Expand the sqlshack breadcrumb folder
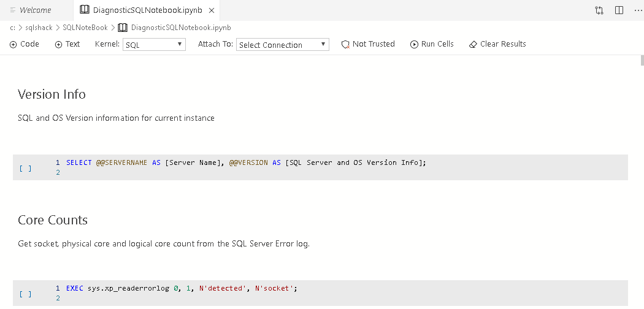The width and height of the screenshot is (644, 309). click(x=39, y=28)
